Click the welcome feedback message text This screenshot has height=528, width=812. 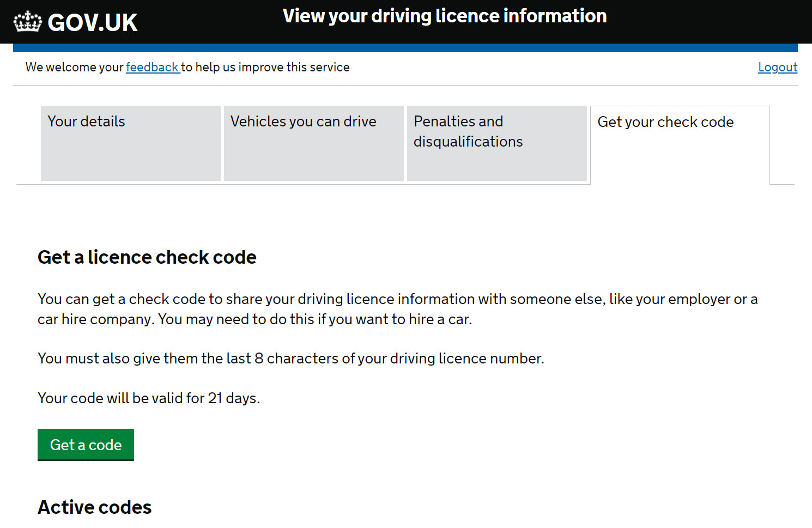[187, 67]
